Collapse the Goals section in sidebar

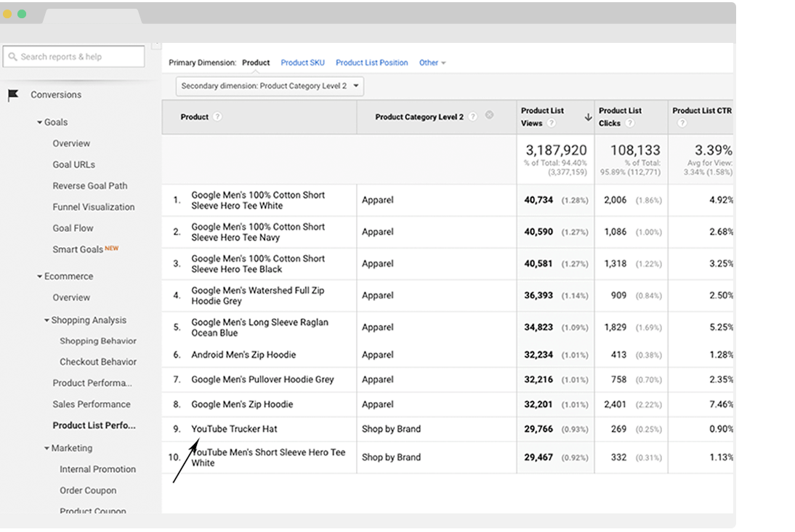(40, 123)
